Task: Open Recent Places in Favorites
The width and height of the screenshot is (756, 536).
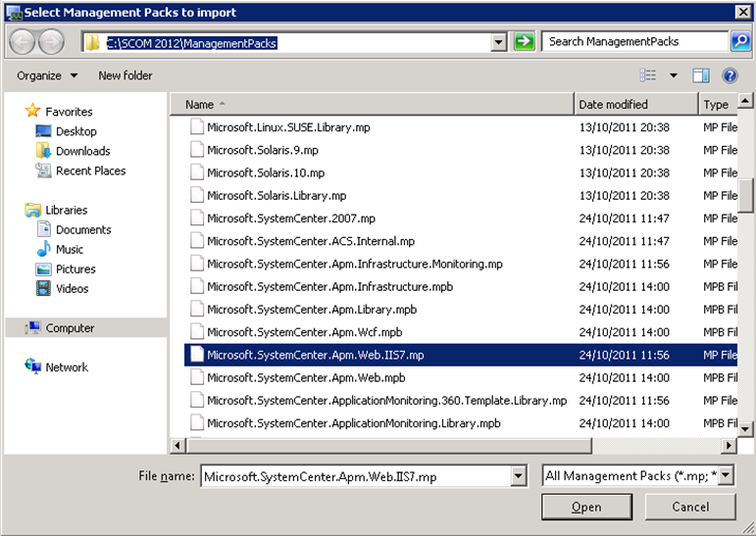Action: 90,171
